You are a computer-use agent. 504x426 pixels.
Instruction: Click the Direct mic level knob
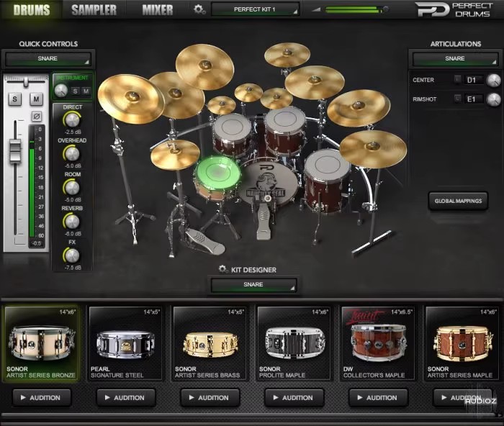(x=72, y=120)
